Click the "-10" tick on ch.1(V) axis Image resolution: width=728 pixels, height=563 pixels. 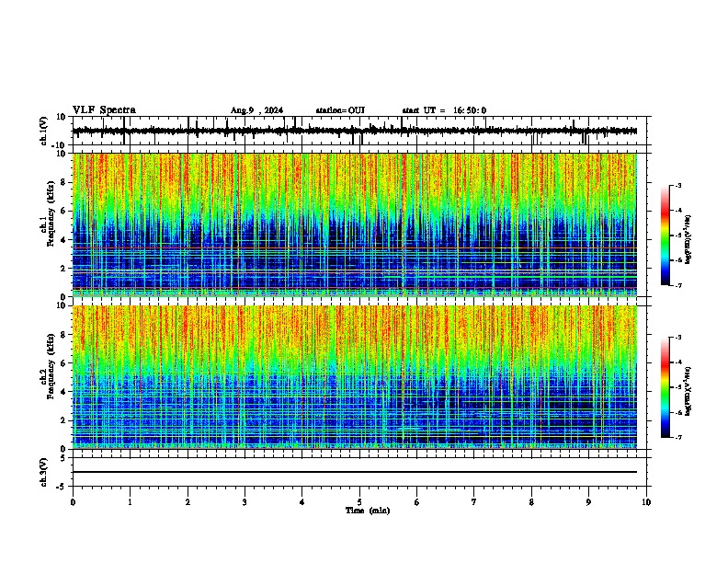point(60,145)
